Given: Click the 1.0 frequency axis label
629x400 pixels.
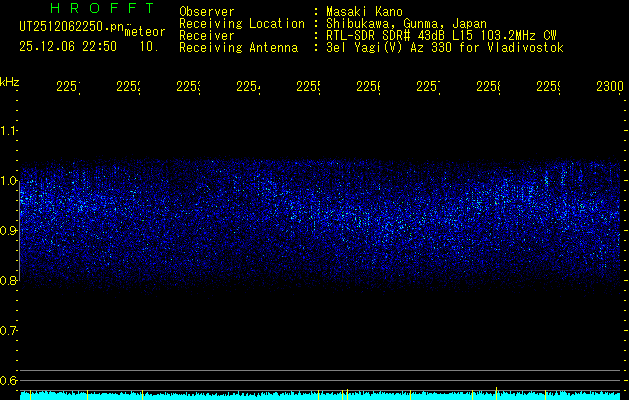Looking at the screenshot, I should click(x=10, y=181).
